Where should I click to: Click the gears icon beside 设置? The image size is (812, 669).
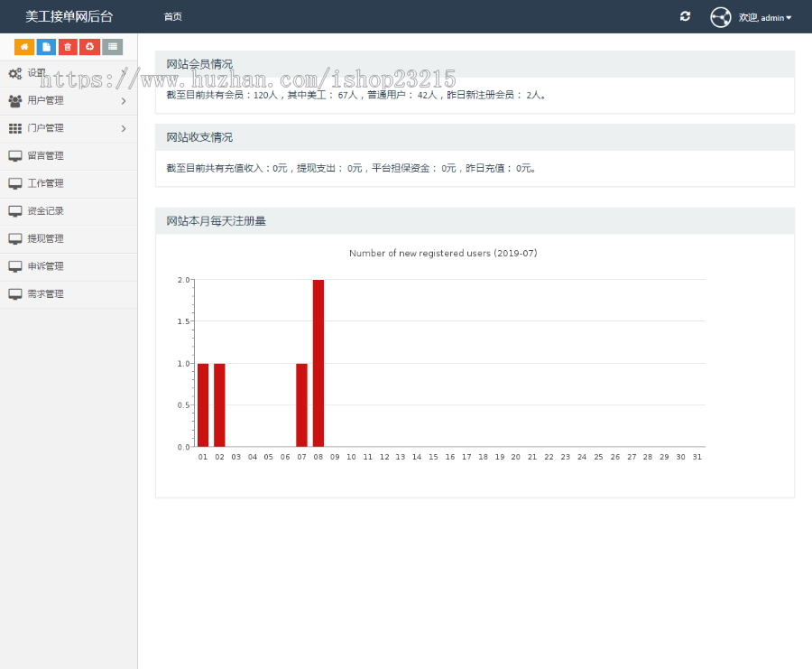coord(14,73)
